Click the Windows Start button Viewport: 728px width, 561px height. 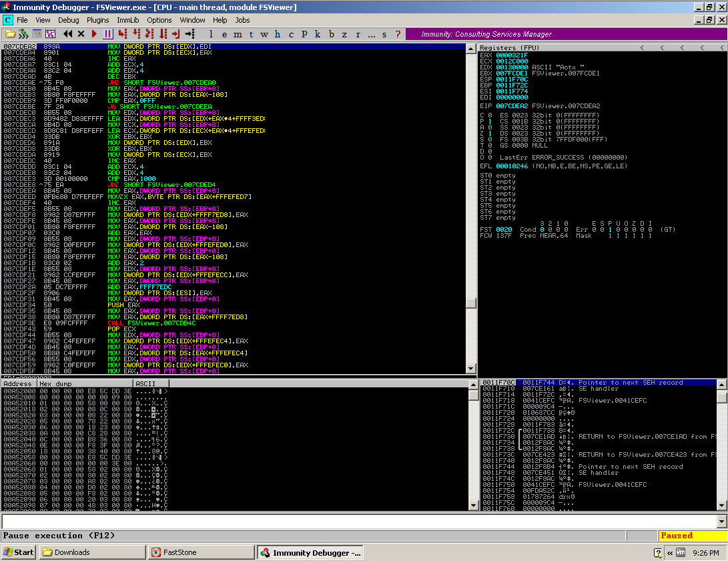[x=19, y=552]
